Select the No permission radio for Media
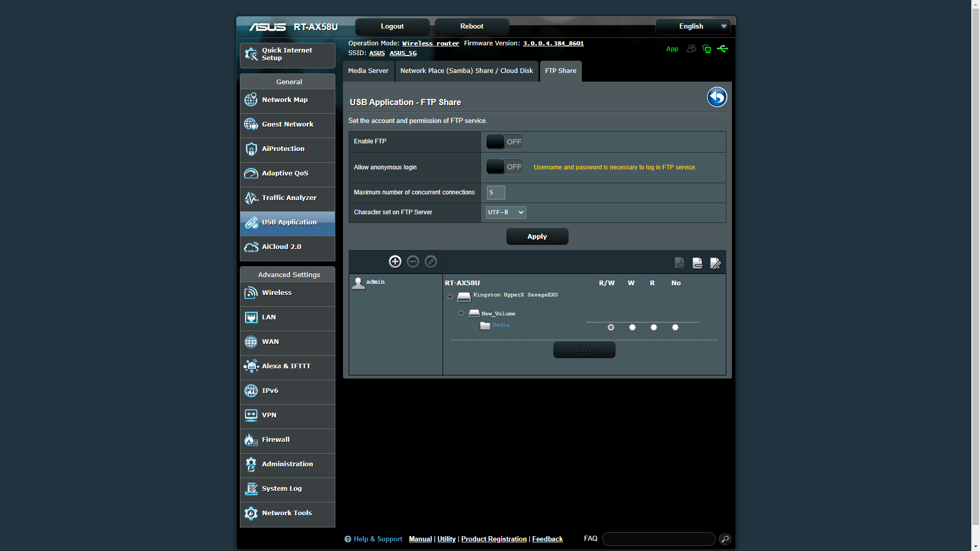 click(x=675, y=328)
